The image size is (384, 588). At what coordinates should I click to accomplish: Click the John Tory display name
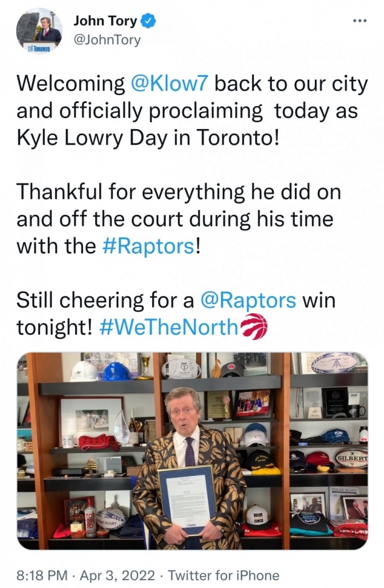point(105,20)
